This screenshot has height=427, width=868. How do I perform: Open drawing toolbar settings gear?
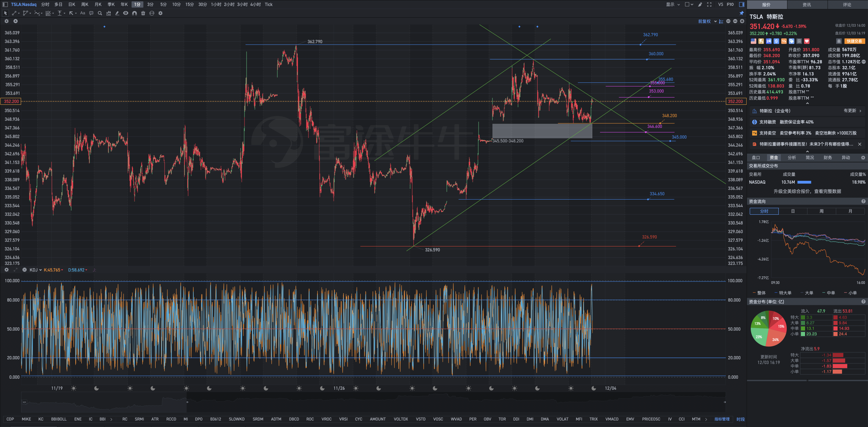[x=160, y=13]
